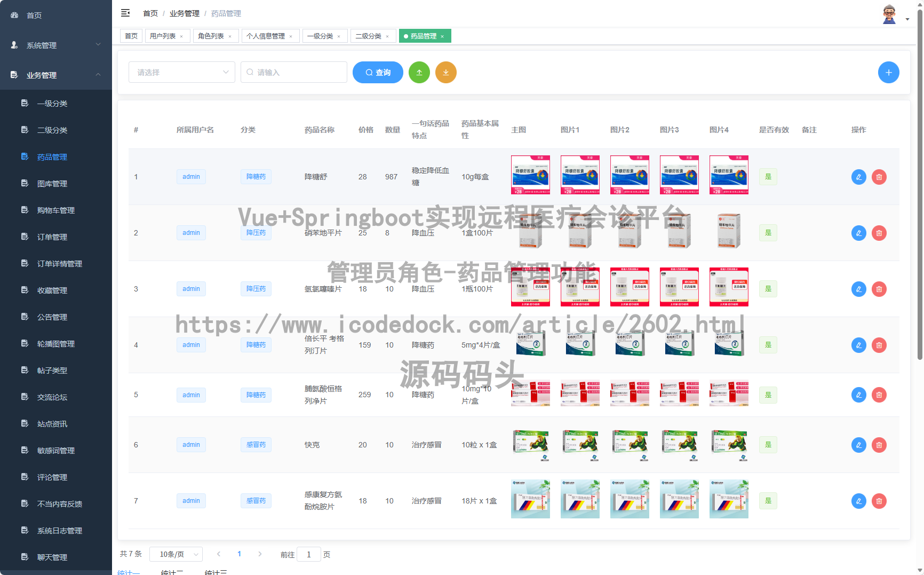Close the 用户列表 tab
Image resolution: width=924 pixels, height=575 pixels.
(x=181, y=36)
